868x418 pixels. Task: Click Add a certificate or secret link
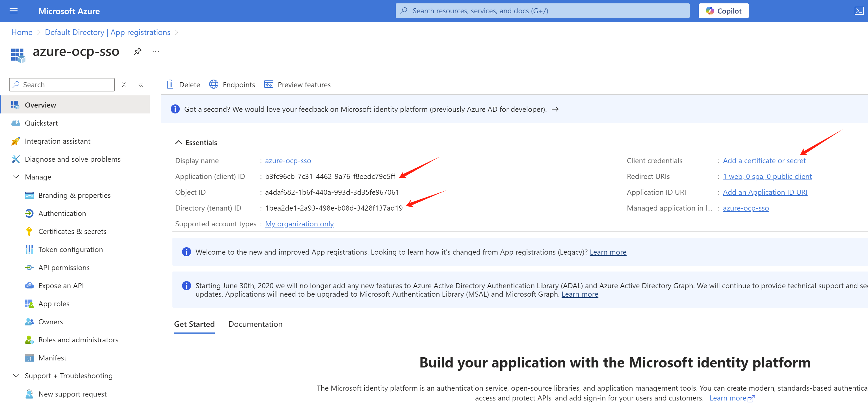pyautogui.click(x=764, y=161)
